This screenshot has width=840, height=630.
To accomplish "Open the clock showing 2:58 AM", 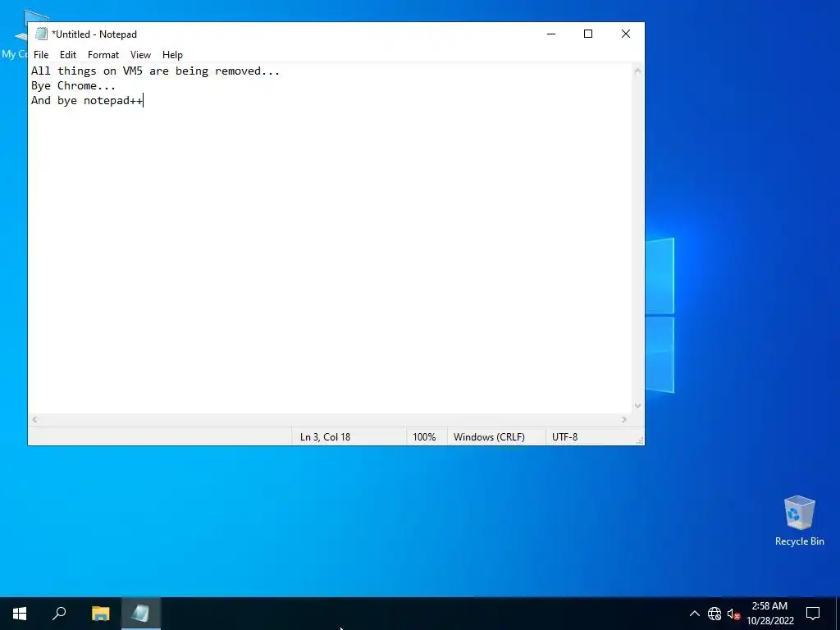I will 769,614.
